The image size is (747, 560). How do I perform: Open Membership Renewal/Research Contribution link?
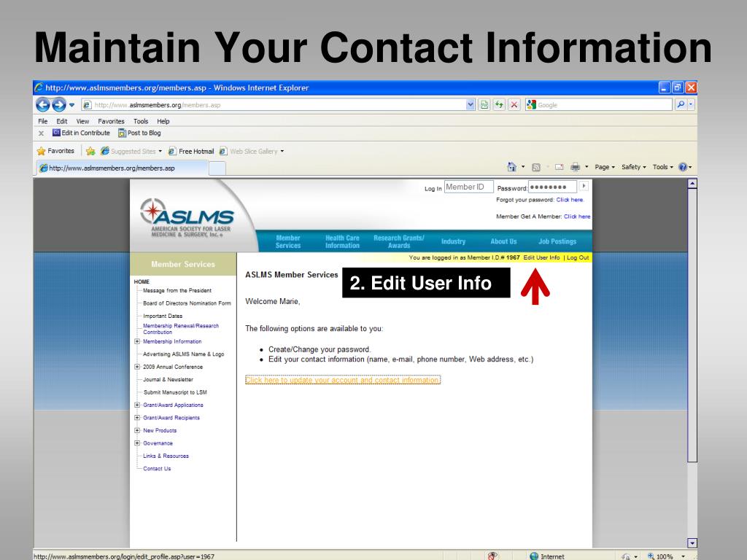click(181, 329)
